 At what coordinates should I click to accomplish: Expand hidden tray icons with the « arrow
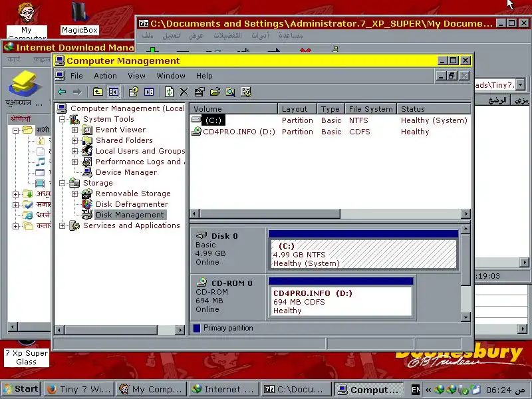(428, 390)
